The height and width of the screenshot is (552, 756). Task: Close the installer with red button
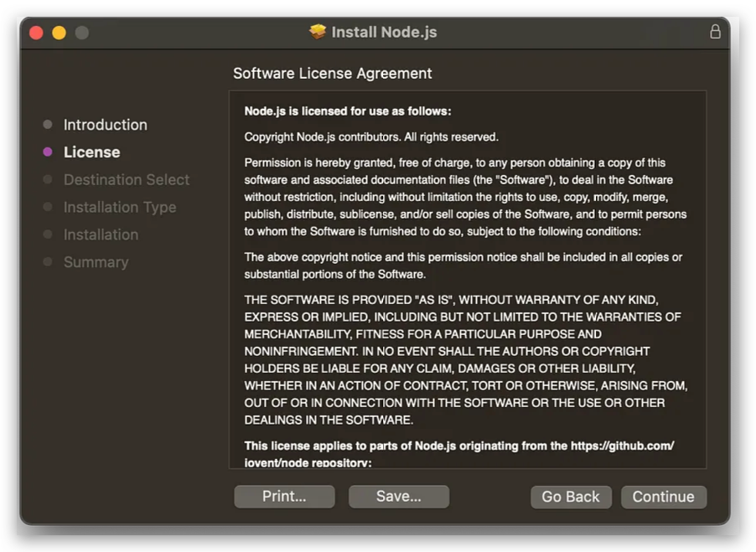(36, 33)
